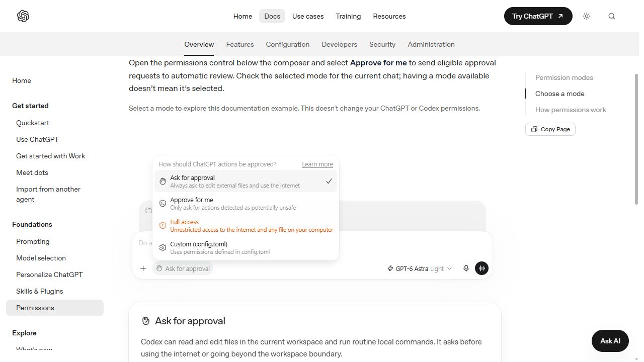This screenshot has height=362, width=644.
Task: Start dictation with the microphone icon
Action: click(x=466, y=268)
